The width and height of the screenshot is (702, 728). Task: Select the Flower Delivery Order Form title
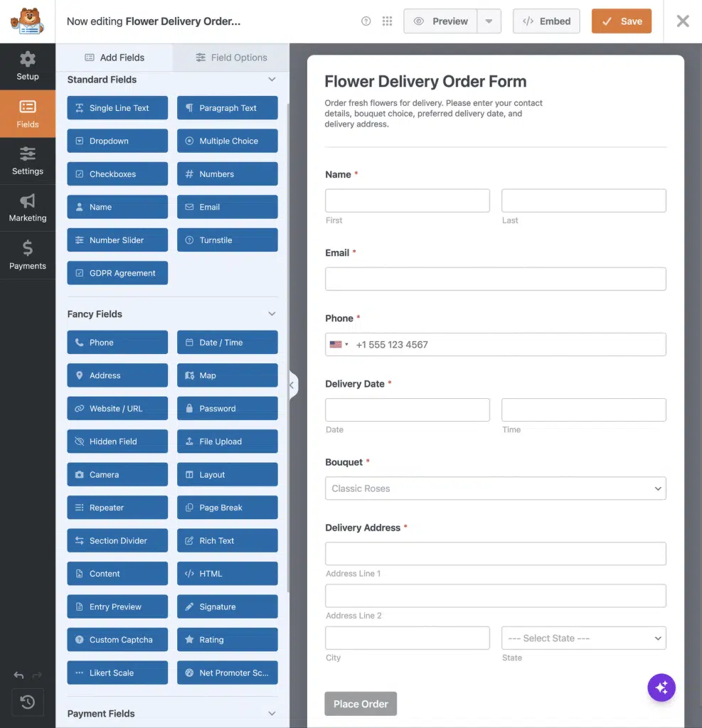point(425,81)
